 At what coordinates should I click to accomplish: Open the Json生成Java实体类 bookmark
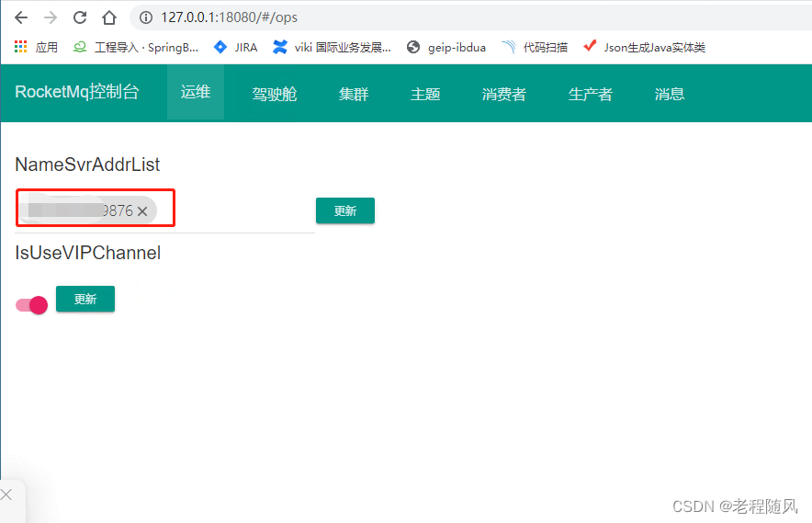click(x=644, y=47)
